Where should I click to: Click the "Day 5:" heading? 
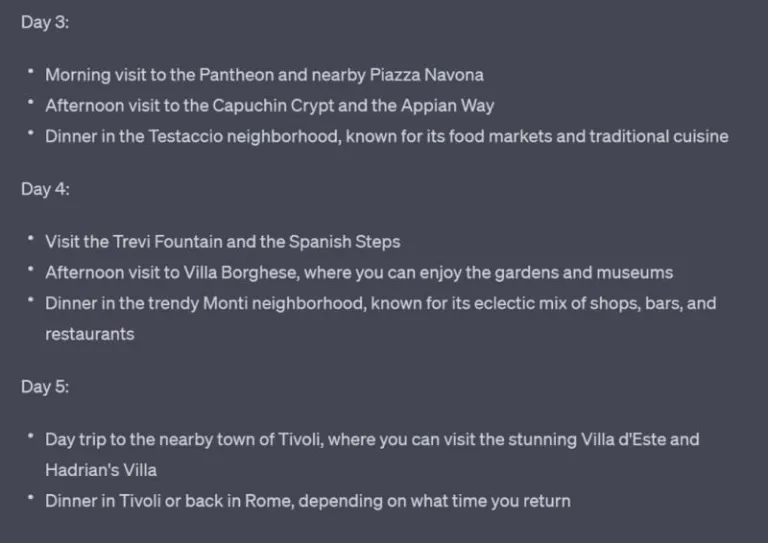point(45,387)
